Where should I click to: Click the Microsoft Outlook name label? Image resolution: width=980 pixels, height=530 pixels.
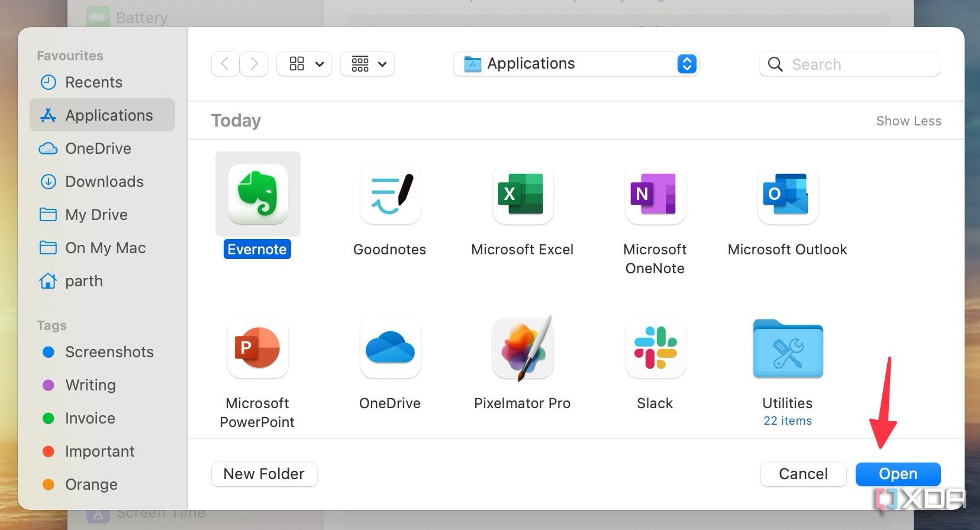(788, 249)
